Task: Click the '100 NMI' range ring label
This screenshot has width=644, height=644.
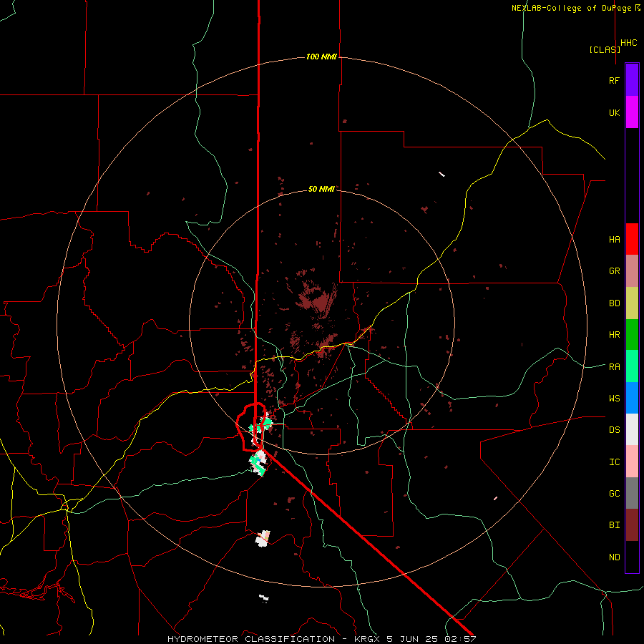Action: 321,57
